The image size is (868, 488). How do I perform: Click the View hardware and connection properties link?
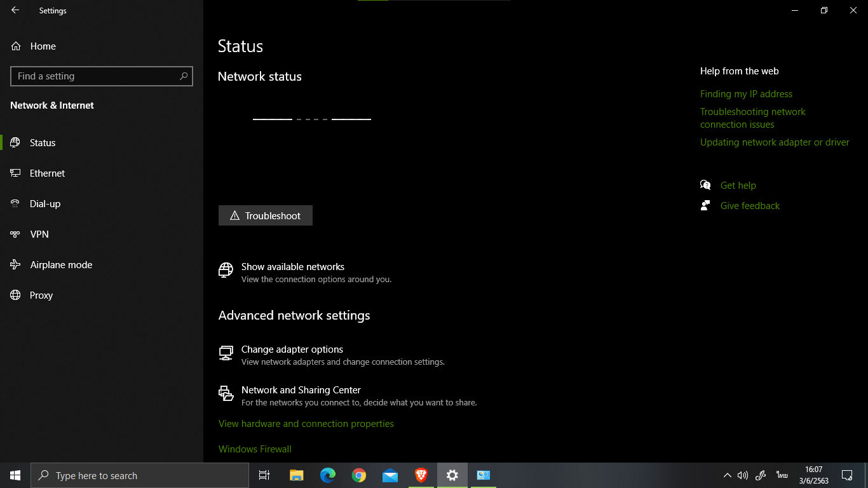[306, 424]
